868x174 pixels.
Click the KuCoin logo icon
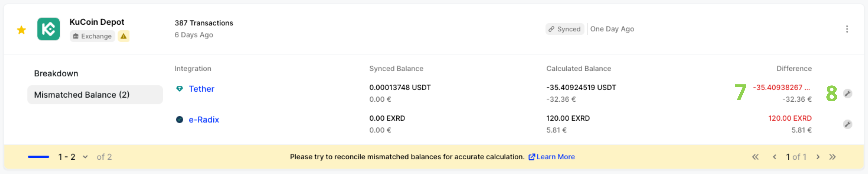coord(49,29)
